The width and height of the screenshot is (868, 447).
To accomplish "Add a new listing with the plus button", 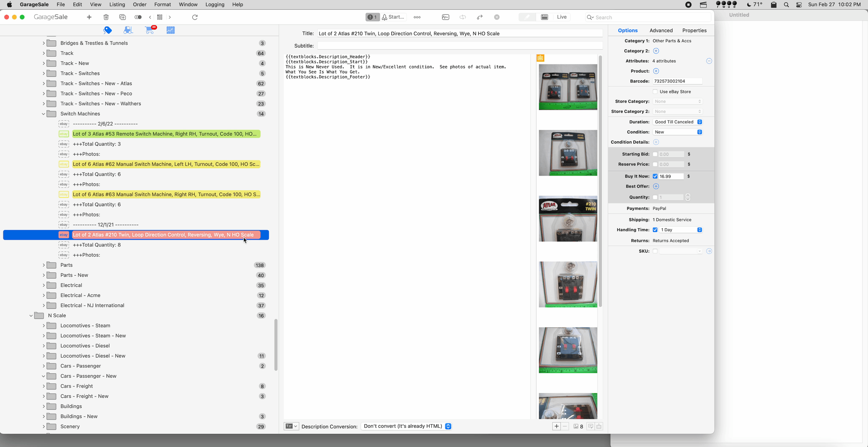I will [89, 17].
